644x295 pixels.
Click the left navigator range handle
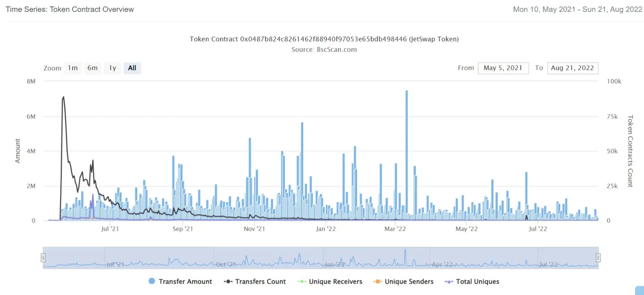point(43,258)
